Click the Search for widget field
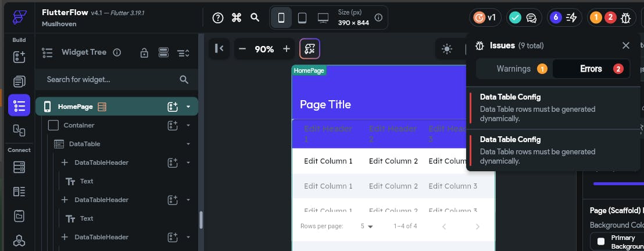 tap(110, 79)
